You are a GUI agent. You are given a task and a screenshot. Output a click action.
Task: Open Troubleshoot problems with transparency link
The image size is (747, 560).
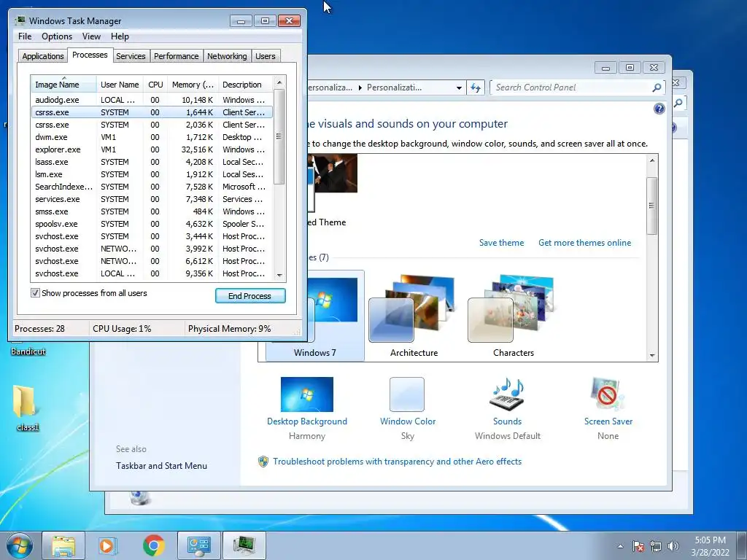[x=397, y=462]
